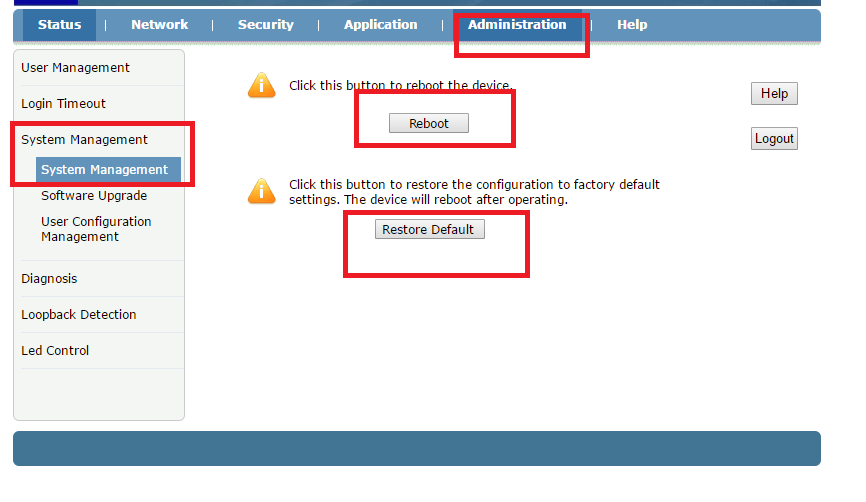The height and width of the screenshot is (502, 866).
Task: Expand the Diagnosis section in sidebar
Action: point(49,279)
